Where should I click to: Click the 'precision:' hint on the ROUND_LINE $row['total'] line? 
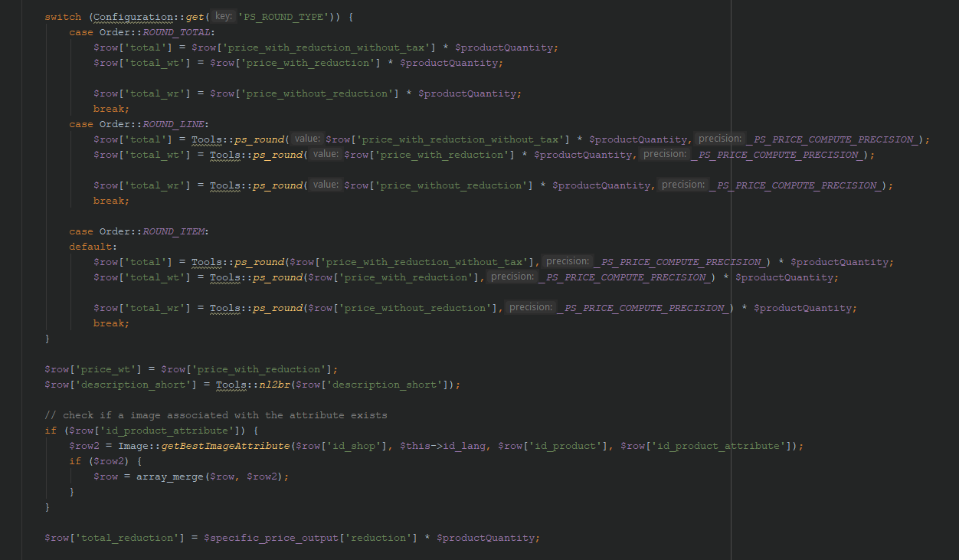click(x=719, y=139)
